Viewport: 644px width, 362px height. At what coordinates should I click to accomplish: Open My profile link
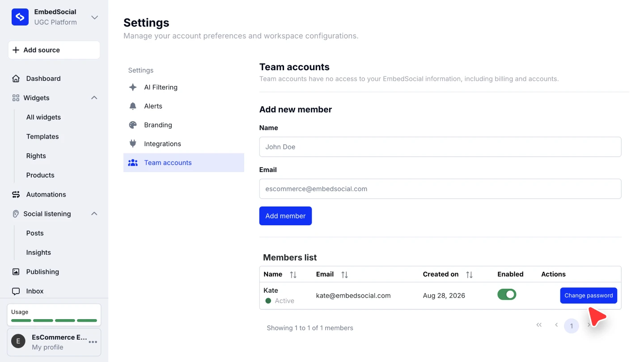coord(47,347)
